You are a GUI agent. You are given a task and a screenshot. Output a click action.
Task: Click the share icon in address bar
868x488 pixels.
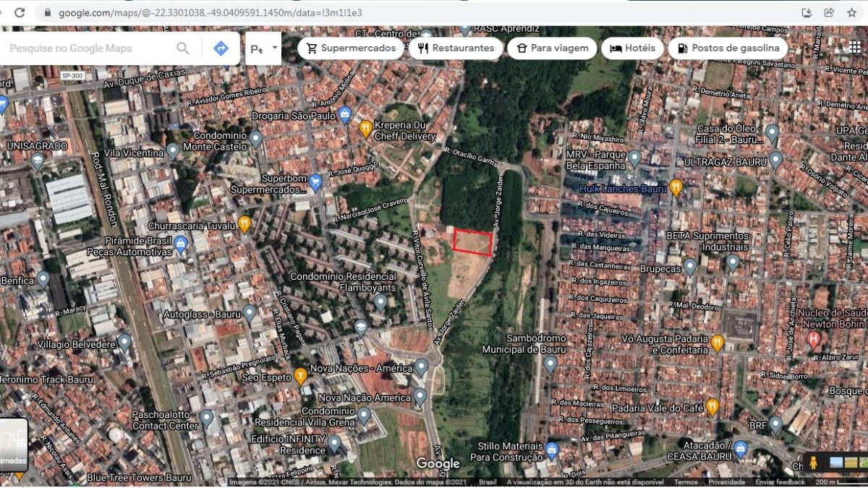[x=829, y=12]
